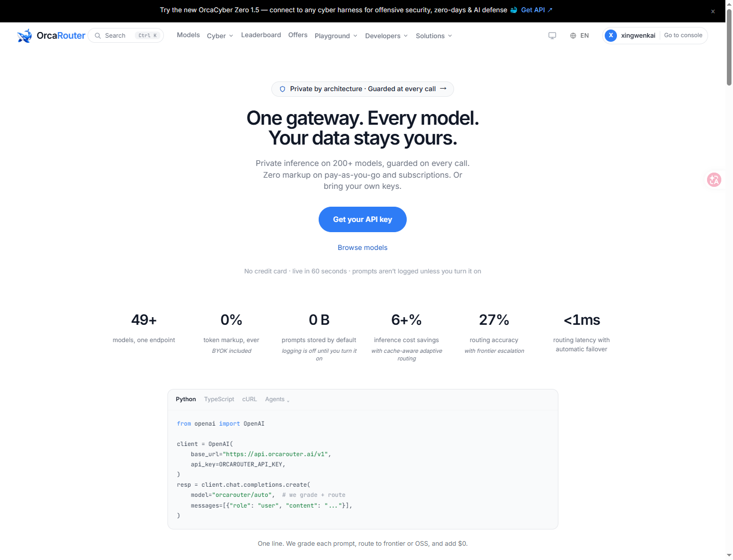Expand the Cyber dropdown menu
Image resolution: width=733 pixels, height=560 pixels.
pos(220,36)
